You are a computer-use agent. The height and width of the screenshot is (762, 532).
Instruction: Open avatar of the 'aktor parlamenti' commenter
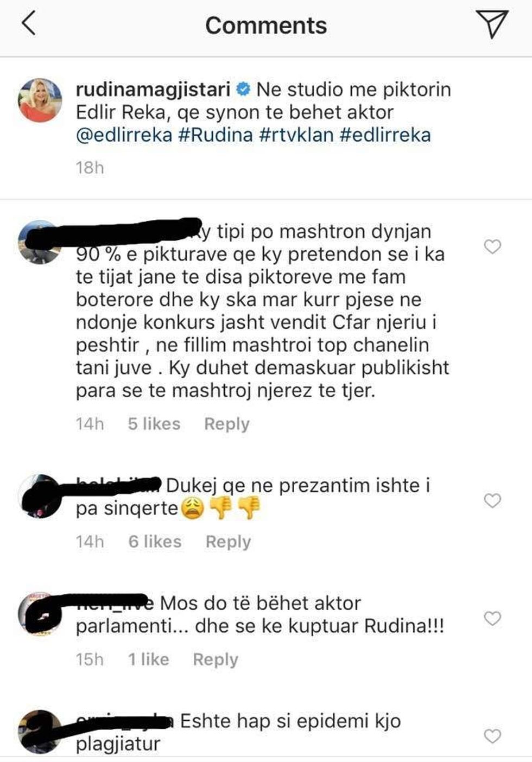pyautogui.click(x=40, y=614)
